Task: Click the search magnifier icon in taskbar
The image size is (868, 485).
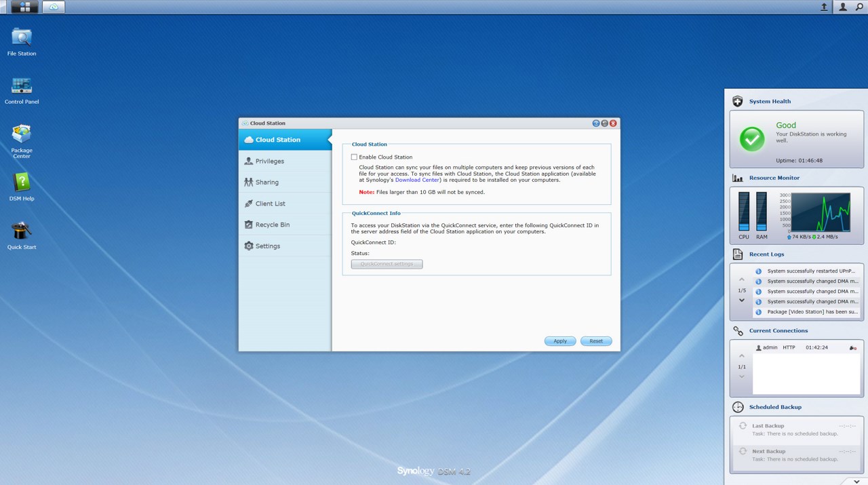Action: [x=859, y=7]
